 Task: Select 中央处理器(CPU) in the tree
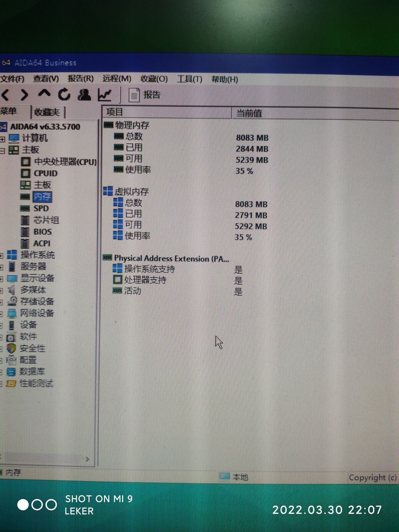[x=65, y=162]
